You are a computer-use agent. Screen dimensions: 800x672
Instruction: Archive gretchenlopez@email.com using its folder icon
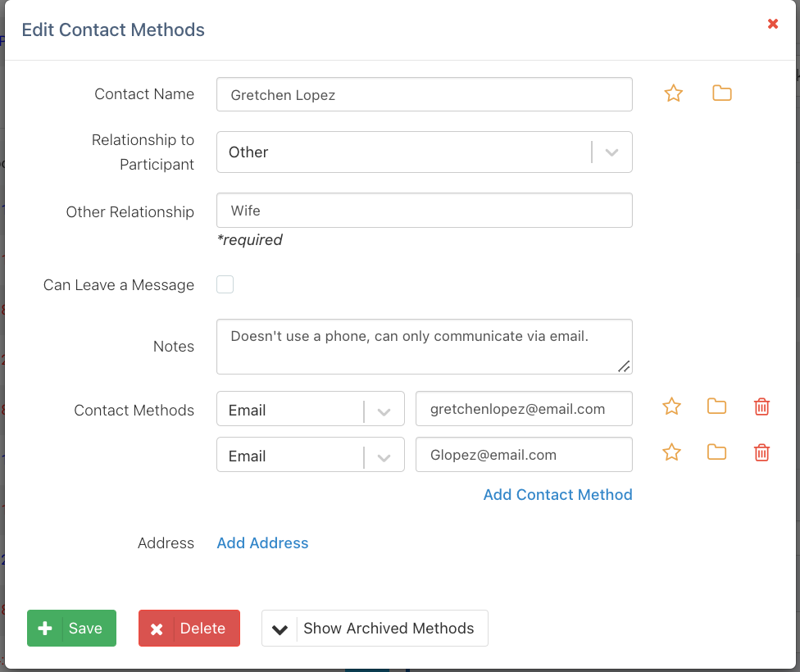tap(716, 406)
